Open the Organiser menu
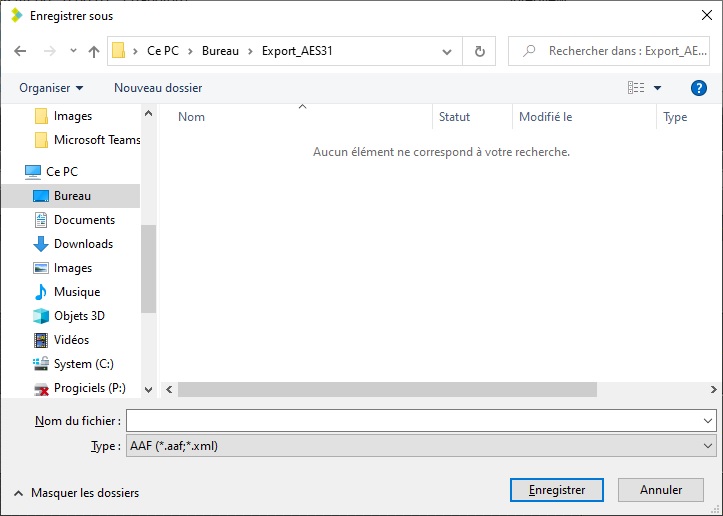 [x=51, y=88]
